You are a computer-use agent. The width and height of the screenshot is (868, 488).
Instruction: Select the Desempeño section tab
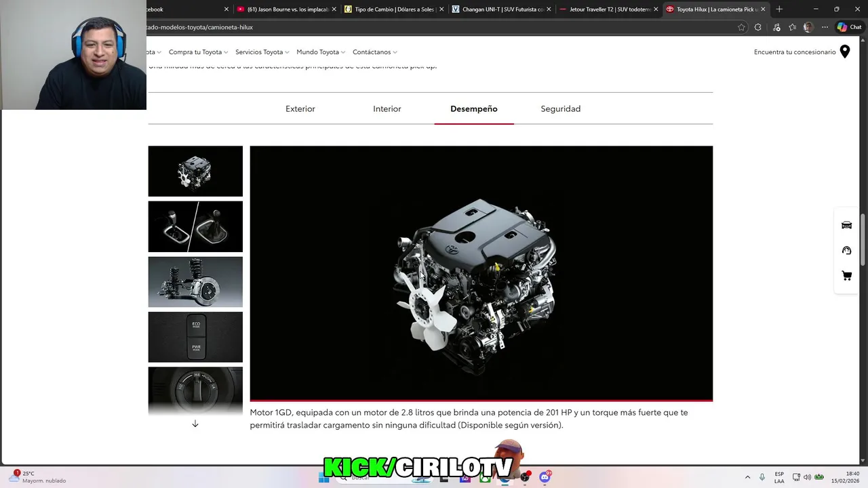474,108
